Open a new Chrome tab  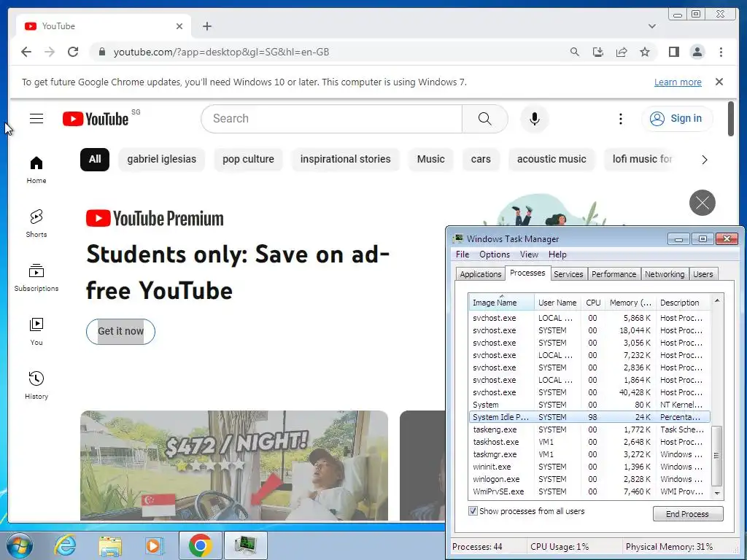[x=206, y=26]
